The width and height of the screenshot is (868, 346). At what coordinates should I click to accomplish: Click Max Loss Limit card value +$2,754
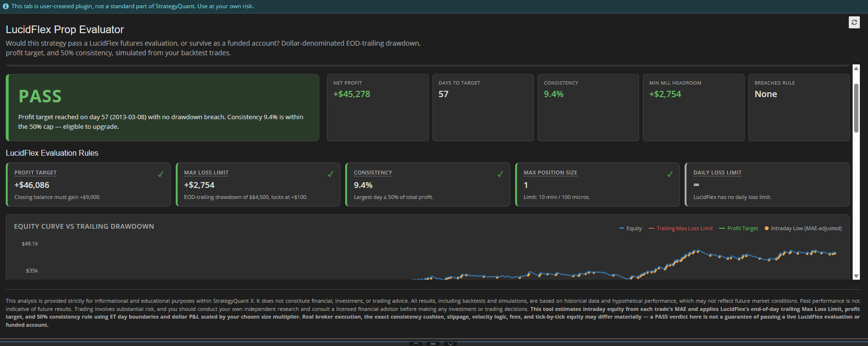tap(199, 185)
